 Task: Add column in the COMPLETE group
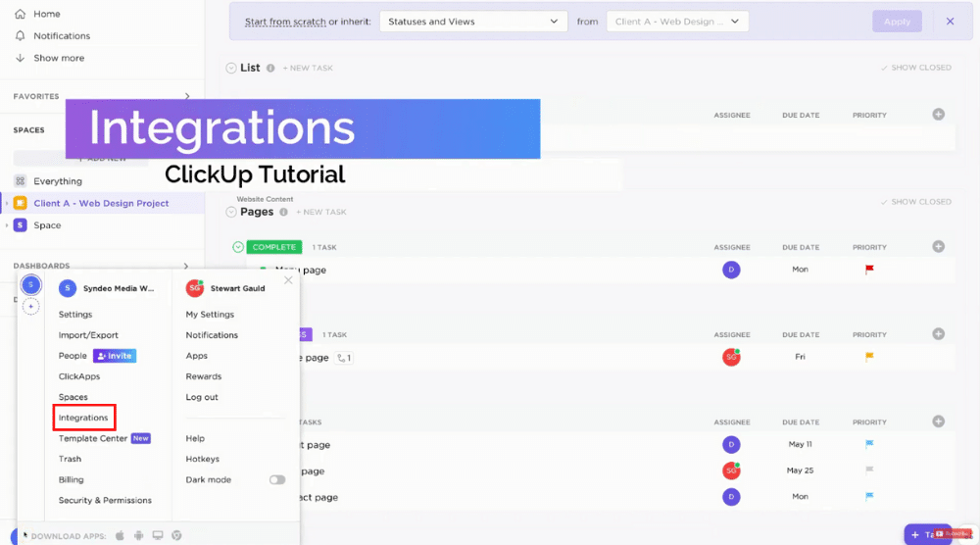(x=938, y=246)
